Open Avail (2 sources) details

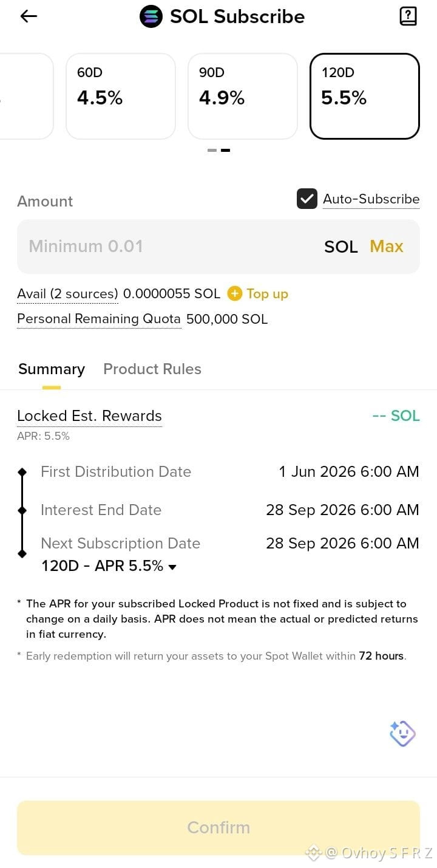[x=67, y=294]
